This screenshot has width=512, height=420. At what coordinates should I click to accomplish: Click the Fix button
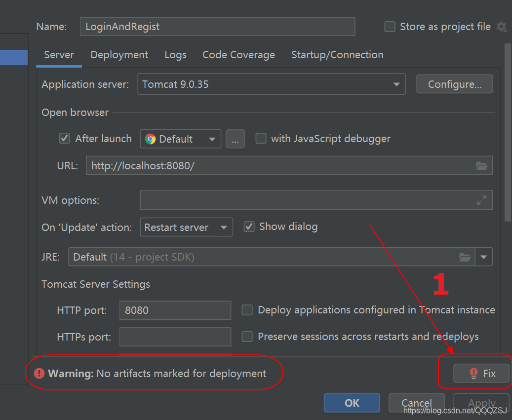pyautogui.click(x=481, y=373)
